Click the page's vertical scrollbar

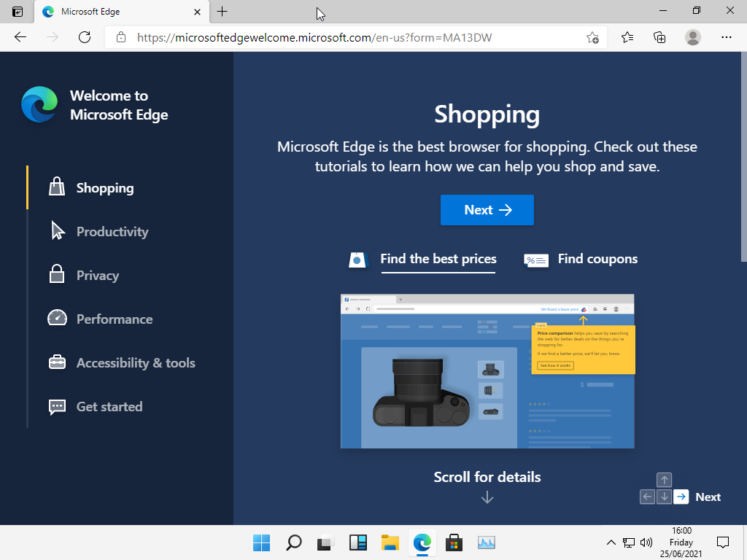tap(743, 160)
